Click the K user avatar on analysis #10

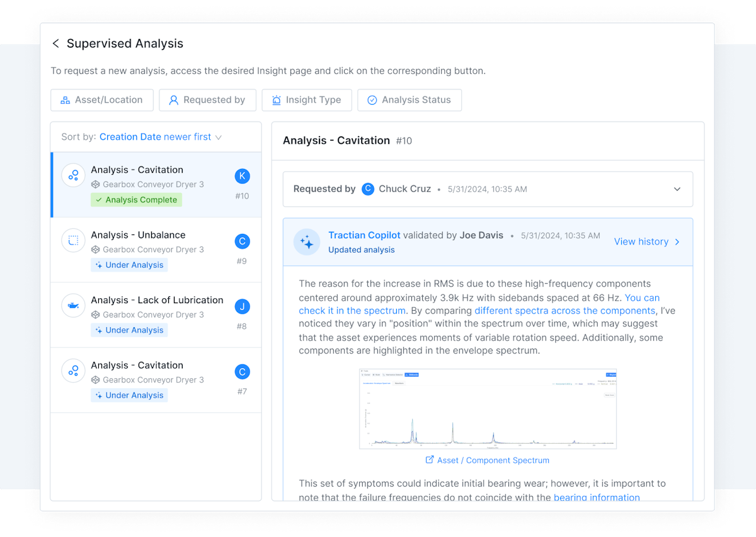(242, 176)
